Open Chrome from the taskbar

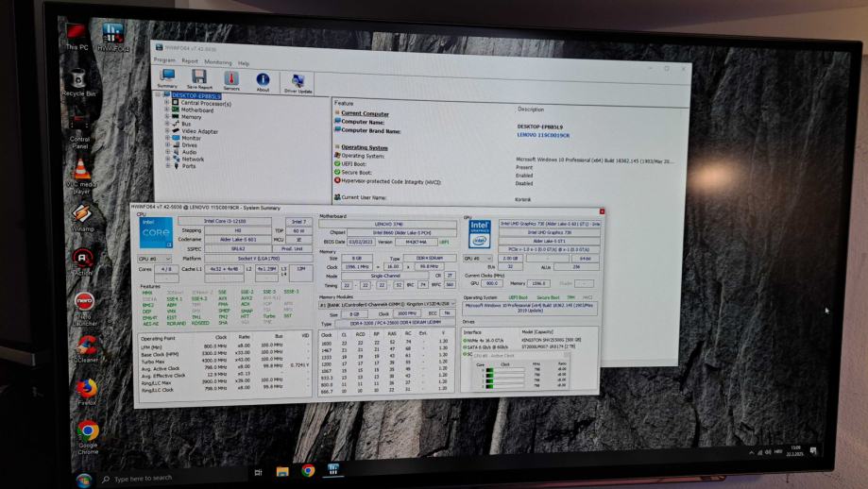tap(308, 470)
